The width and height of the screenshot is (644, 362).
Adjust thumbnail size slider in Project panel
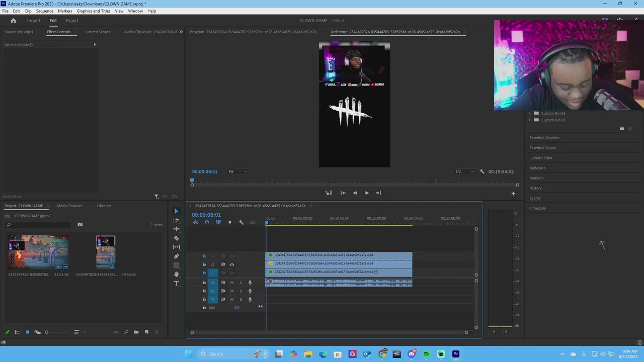pos(57,332)
